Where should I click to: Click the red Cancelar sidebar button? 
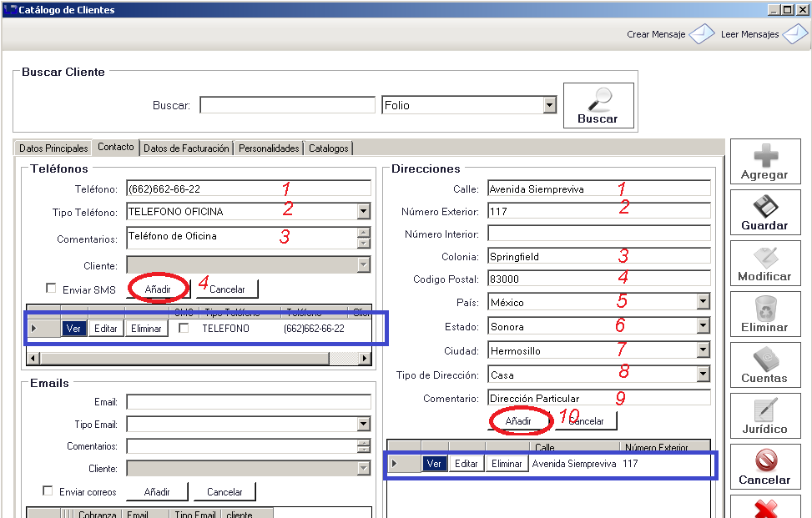coord(765,466)
